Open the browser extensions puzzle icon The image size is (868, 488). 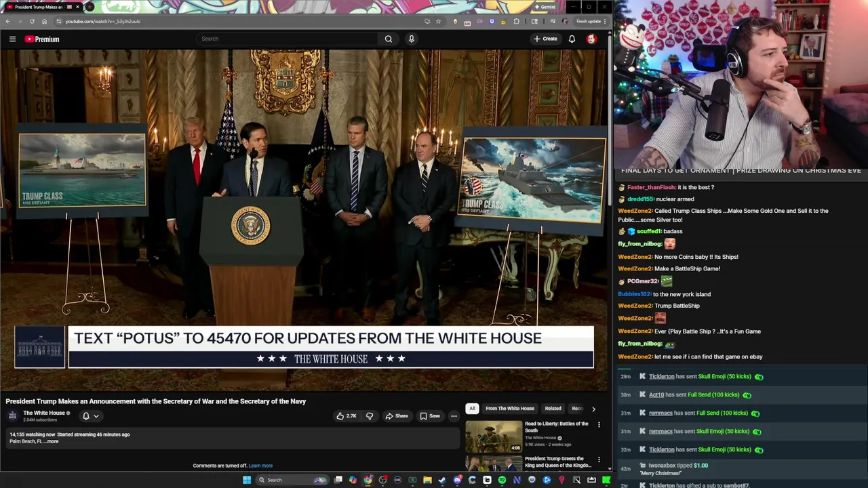point(516,21)
